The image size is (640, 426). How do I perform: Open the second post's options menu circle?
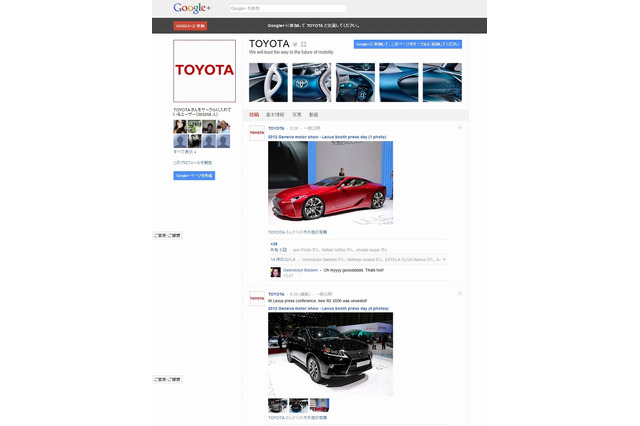point(460,293)
